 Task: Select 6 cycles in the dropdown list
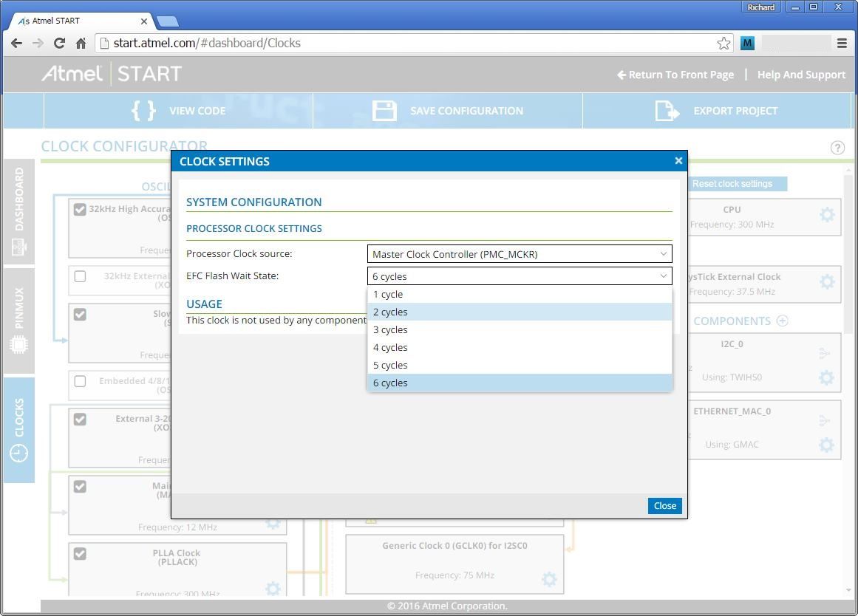point(520,383)
